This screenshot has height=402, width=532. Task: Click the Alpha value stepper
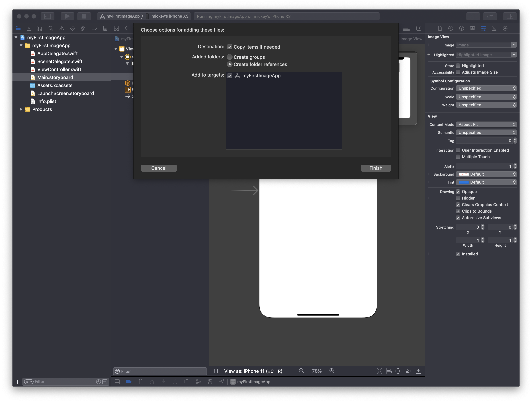pyautogui.click(x=515, y=166)
